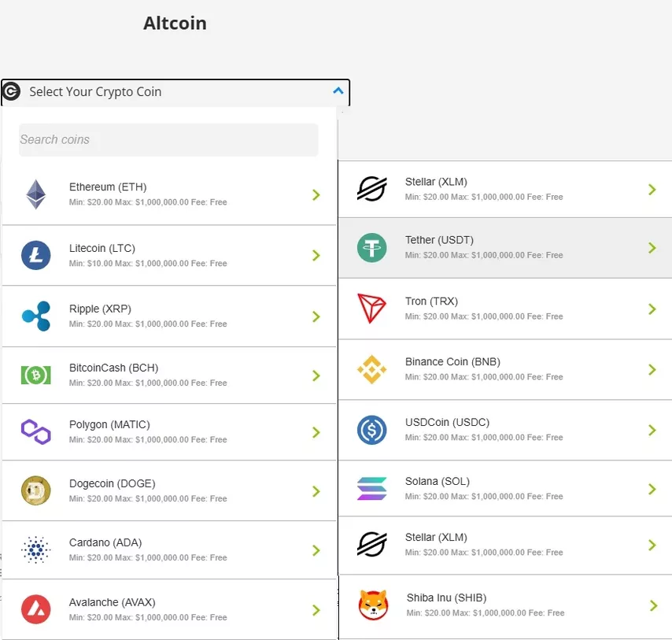This screenshot has height=640, width=672.
Task: Click the Solana striped logo
Action: click(372, 489)
